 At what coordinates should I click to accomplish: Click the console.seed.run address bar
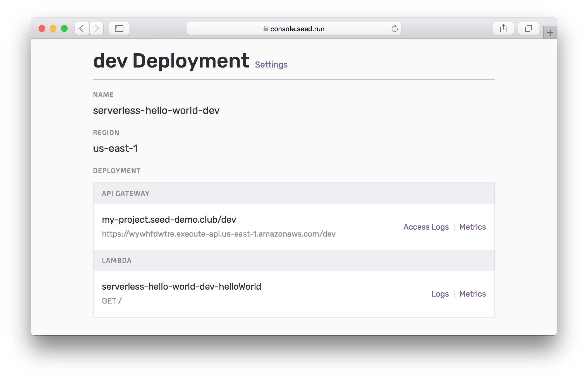click(x=297, y=29)
